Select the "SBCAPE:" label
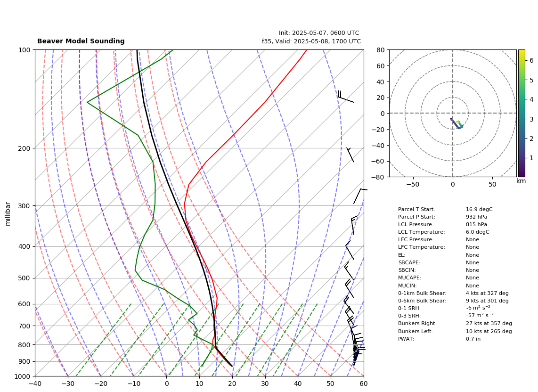The image size is (538, 392). (x=409, y=262)
